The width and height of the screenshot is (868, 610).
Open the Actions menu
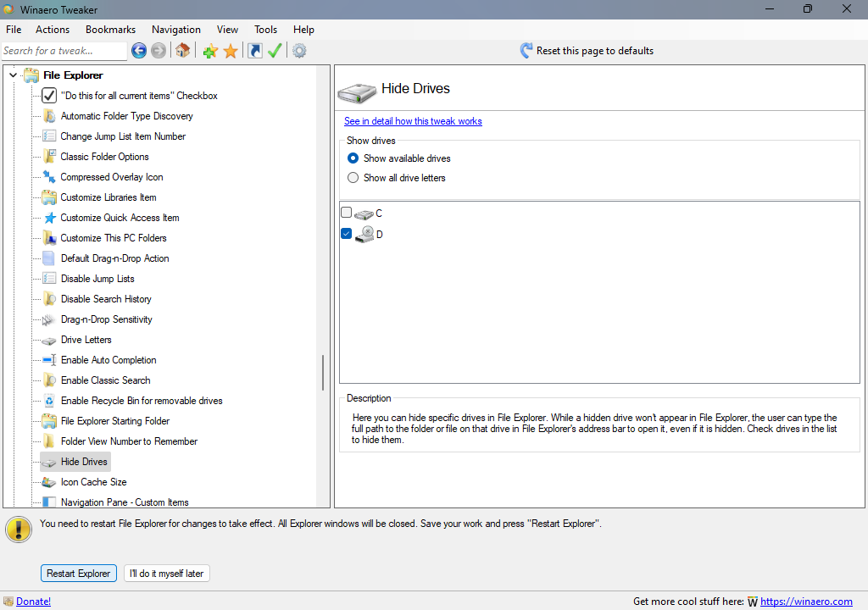[x=53, y=30]
